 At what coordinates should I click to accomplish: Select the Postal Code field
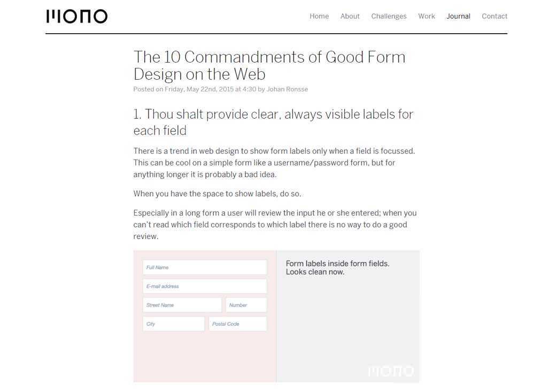[x=237, y=324]
